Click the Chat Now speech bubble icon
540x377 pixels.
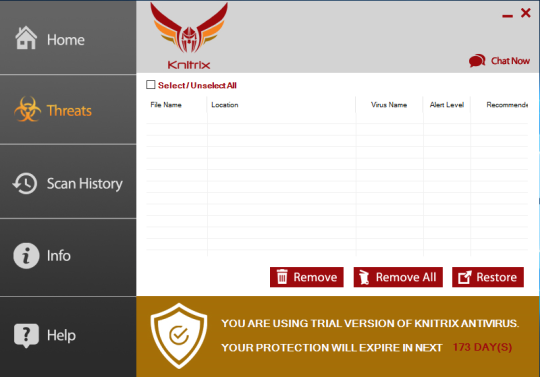pyautogui.click(x=477, y=61)
